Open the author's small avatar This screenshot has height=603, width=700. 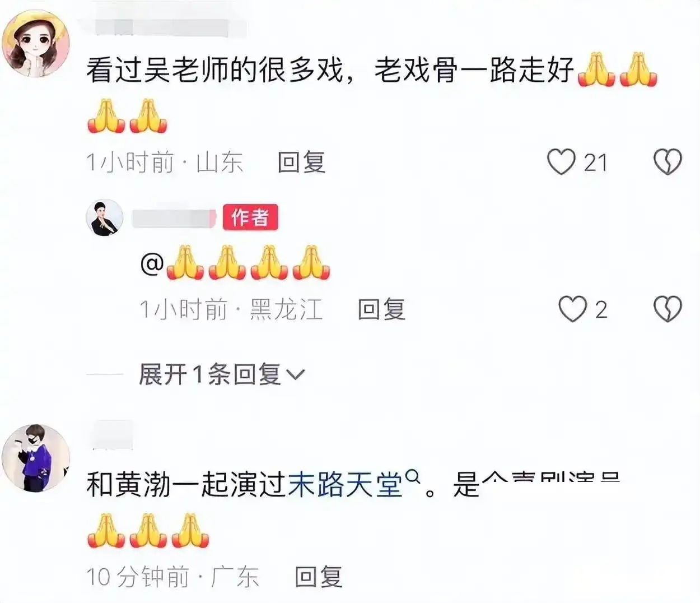click(x=105, y=217)
